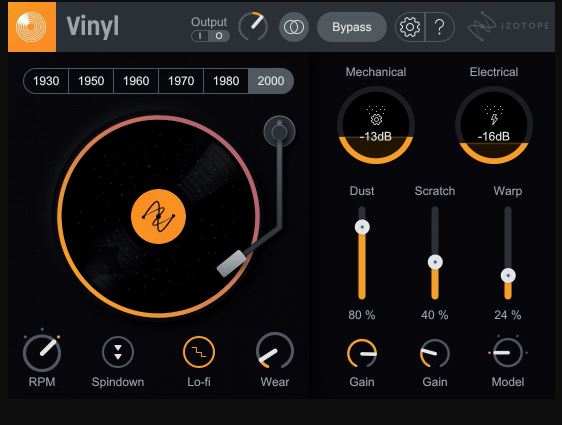This screenshot has width=562, height=425.
Task: Select the 1970 era
Action: (181, 81)
